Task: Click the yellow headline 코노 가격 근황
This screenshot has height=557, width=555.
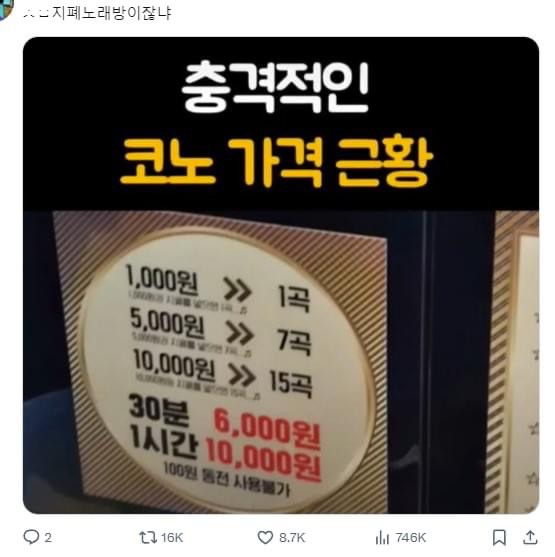Action: [x=276, y=162]
